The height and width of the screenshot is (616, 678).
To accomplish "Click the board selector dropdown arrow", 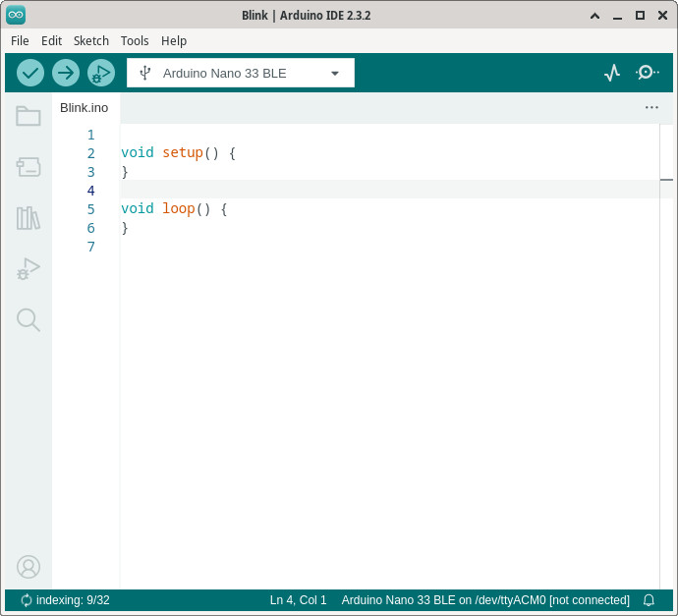I will 335,74.
